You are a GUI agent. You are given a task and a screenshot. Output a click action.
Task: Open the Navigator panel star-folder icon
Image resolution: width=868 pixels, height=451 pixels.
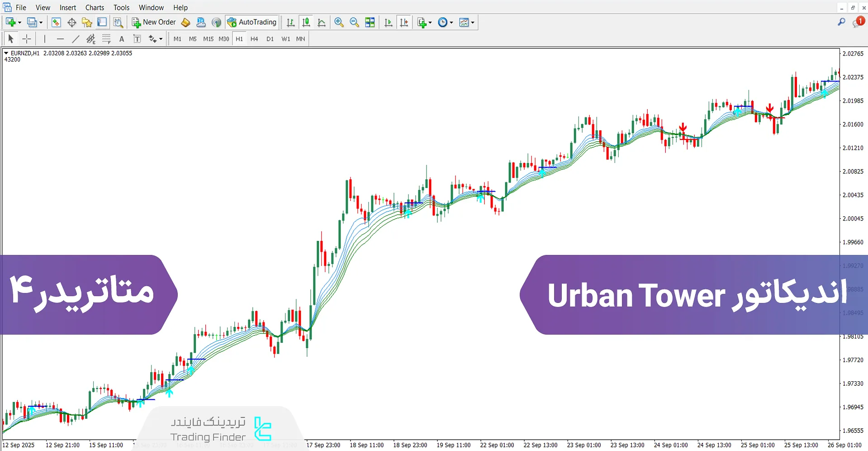pos(87,22)
